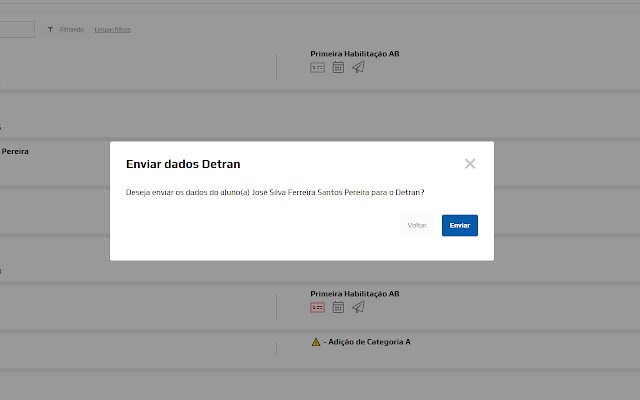The height and width of the screenshot is (400, 640).
Task: Click the dialog question about José Silva Ferreira
Action: click(x=275, y=192)
